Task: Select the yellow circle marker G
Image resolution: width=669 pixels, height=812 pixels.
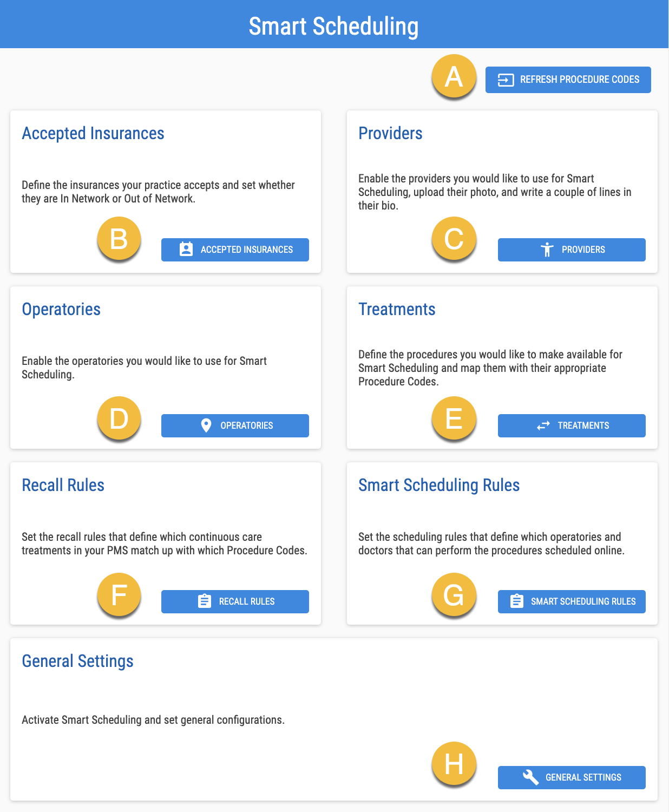Action: pyautogui.click(x=454, y=595)
